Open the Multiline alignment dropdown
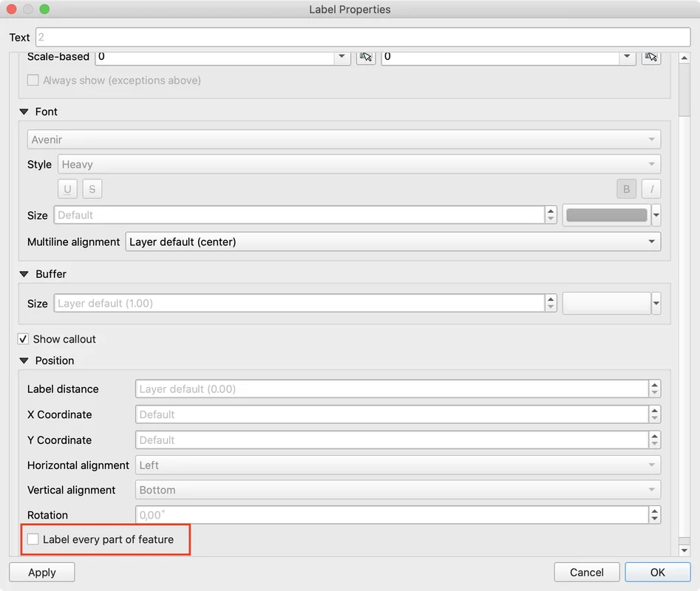 click(393, 242)
